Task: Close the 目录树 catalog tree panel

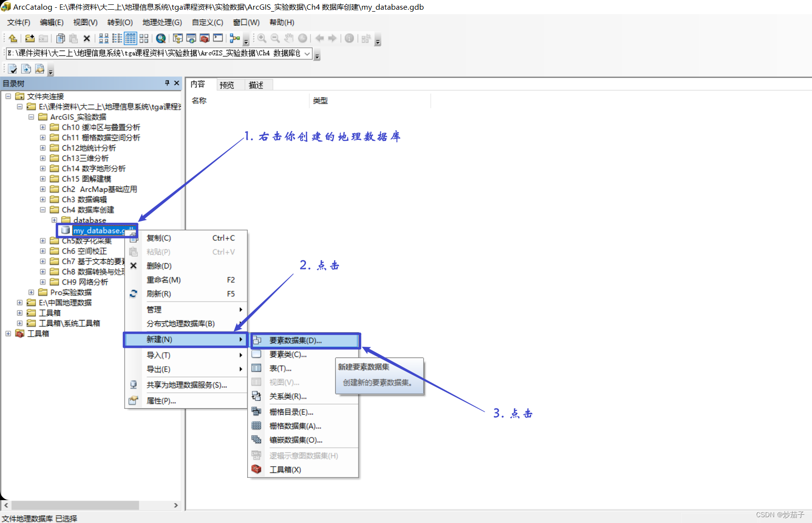Action: tap(177, 83)
